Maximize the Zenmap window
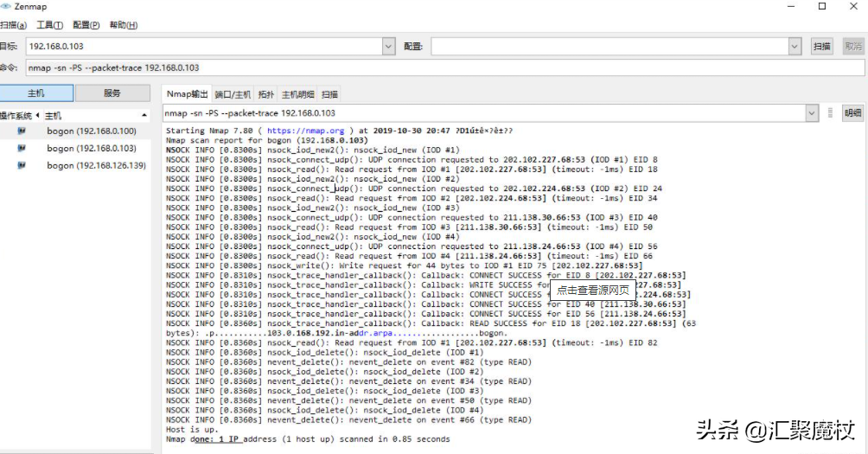868x454 pixels. coord(822,6)
